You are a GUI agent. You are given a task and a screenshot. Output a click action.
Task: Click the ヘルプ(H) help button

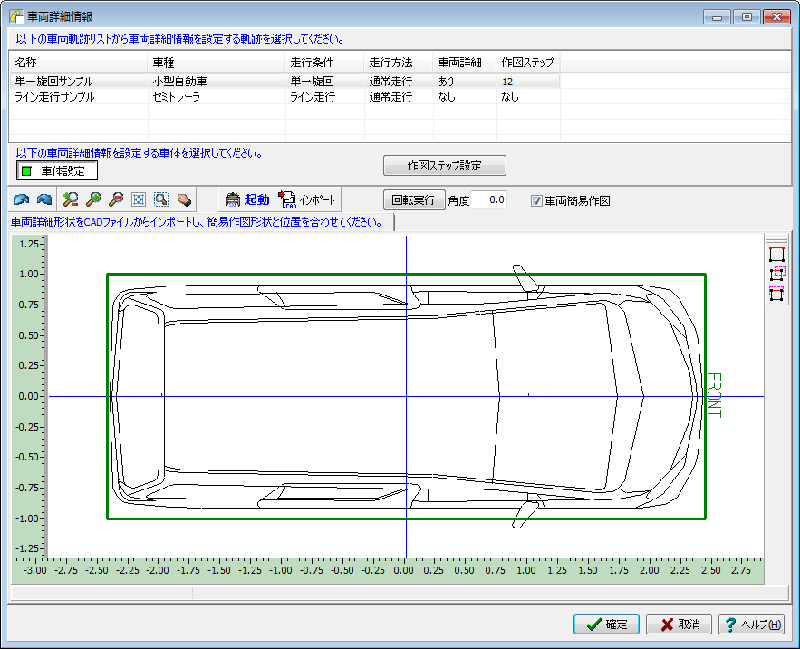click(751, 624)
